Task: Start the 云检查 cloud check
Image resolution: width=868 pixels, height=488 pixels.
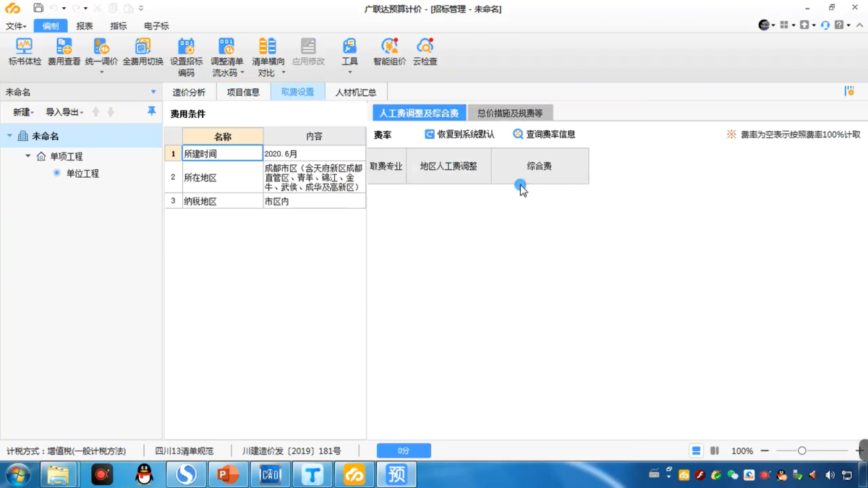Action: click(425, 52)
